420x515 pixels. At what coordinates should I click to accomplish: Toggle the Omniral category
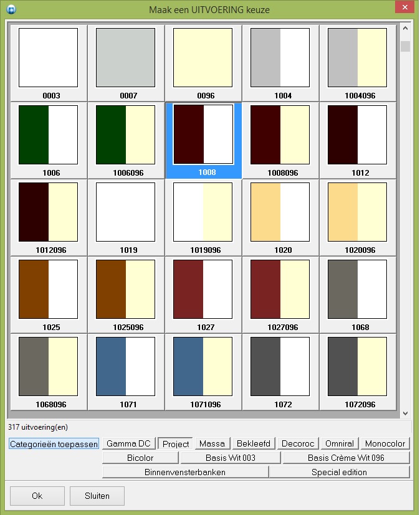pyautogui.click(x=340, y=443)
